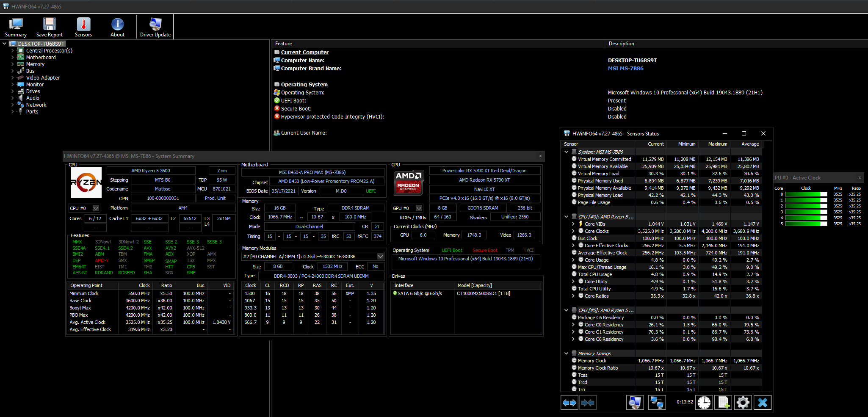Screen dimensions: 868x417
Task: Click the networked computers icon in Sensors Status
Action: 657,403
